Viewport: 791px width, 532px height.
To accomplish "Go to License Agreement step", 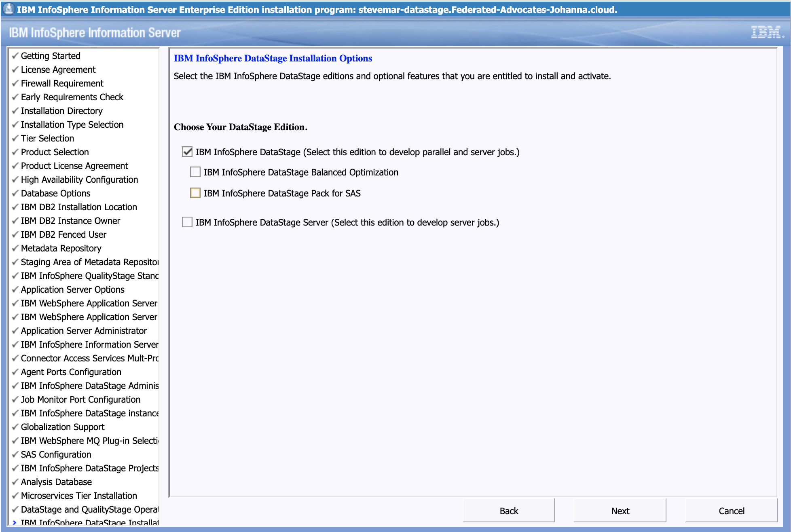I will coord(58,70).
